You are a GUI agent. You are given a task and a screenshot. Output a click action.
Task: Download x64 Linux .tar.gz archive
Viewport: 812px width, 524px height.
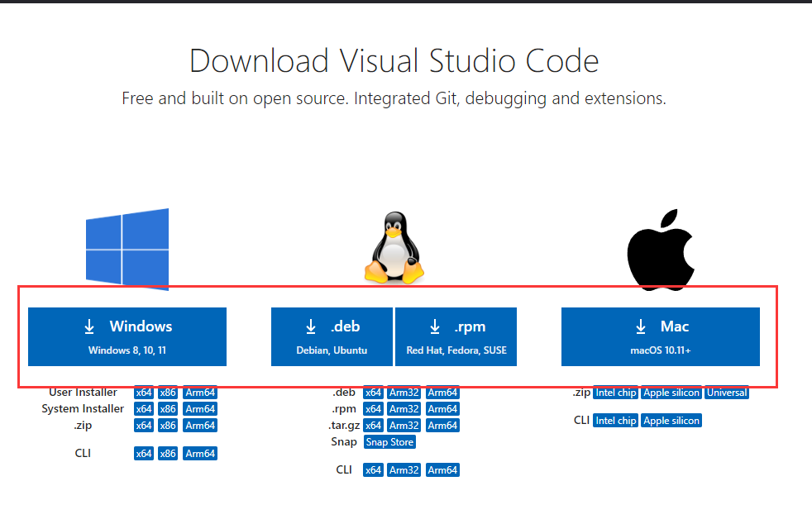click(373, 426)
